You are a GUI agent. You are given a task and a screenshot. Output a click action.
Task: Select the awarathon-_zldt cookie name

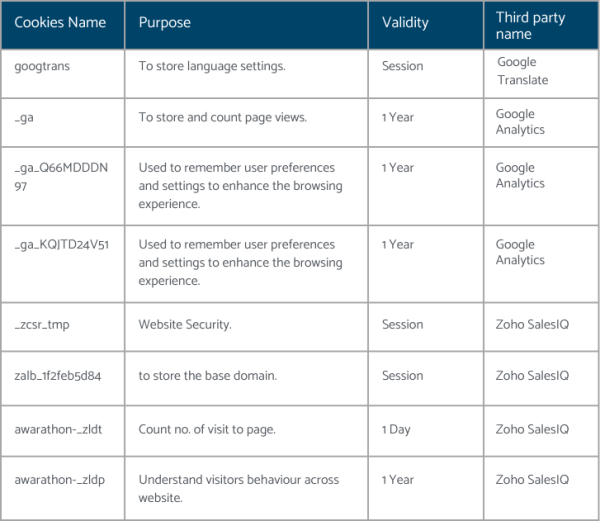(58, 429)
